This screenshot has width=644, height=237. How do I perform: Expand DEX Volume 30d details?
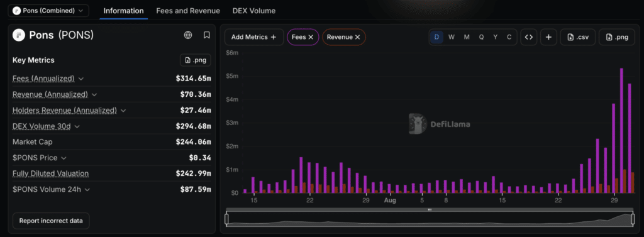[77, 126]
